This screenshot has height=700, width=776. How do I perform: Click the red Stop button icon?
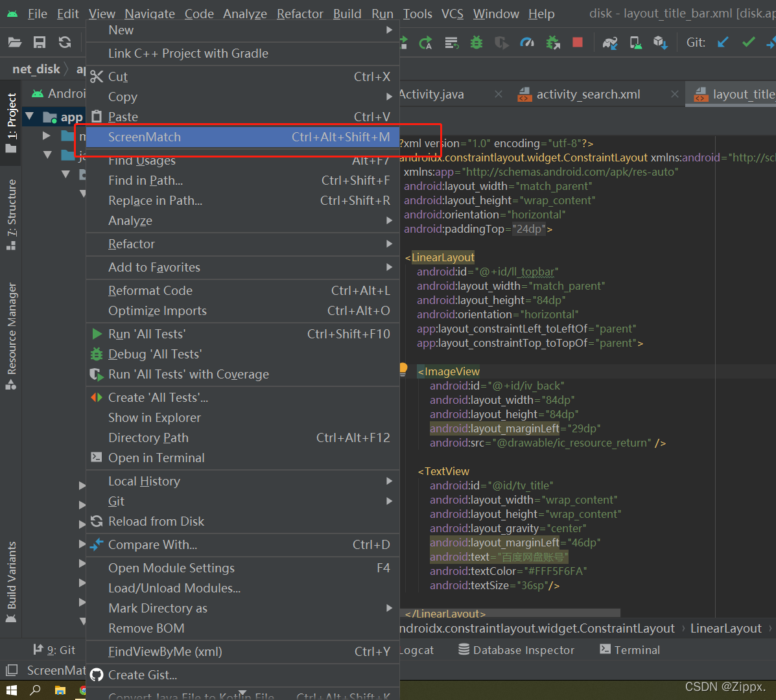[578, 43]
